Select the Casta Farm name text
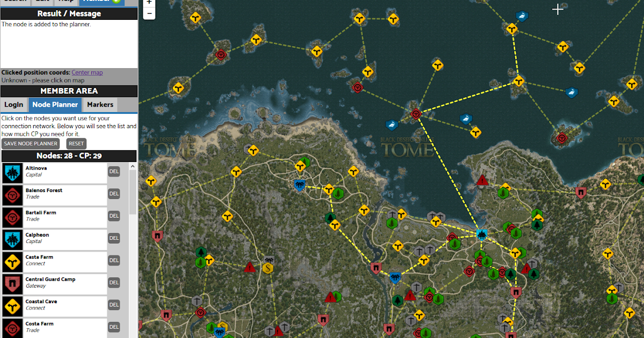 point(39,257)
